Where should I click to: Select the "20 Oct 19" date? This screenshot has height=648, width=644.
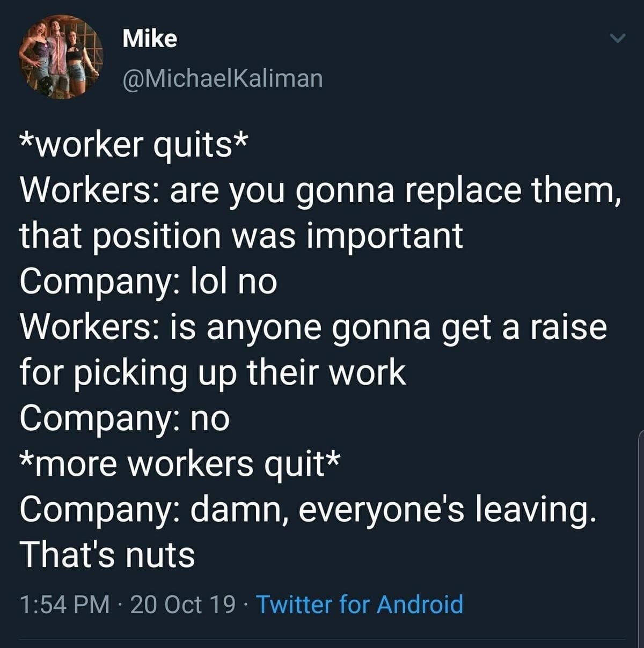tap(182, 604)
